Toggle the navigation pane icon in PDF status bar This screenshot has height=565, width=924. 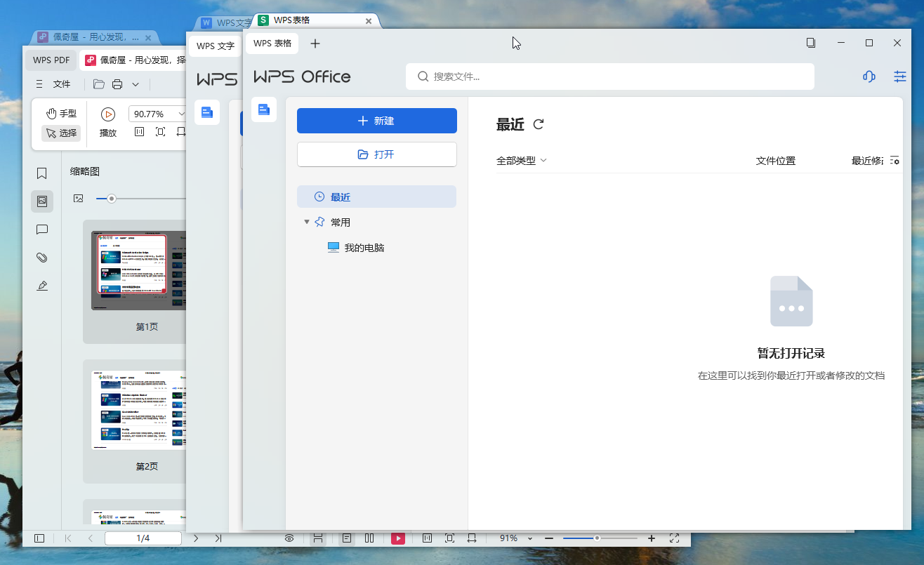point(39,538)
